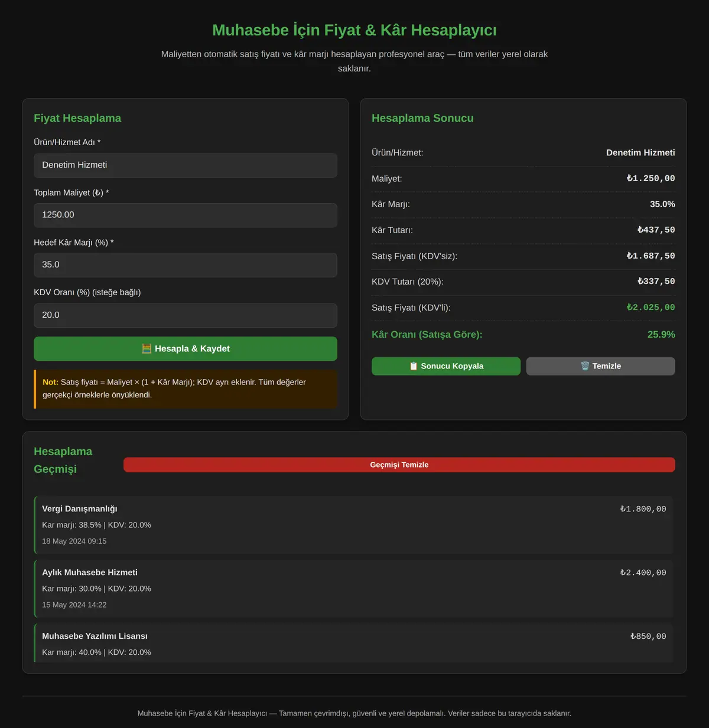Click the KDV Oranı input field
The image size is (709, 728).
click(186, 315)
